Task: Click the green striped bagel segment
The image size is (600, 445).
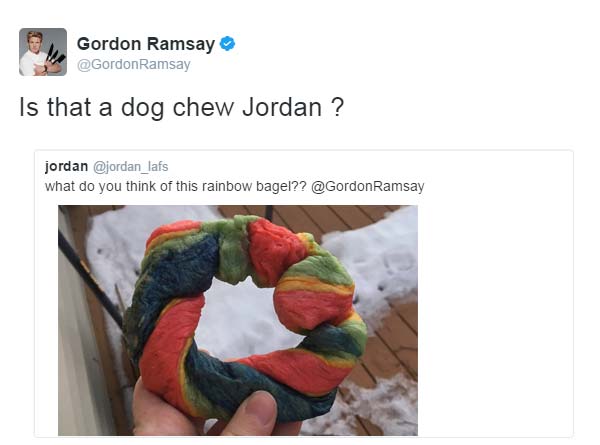Action: [232, 249]
